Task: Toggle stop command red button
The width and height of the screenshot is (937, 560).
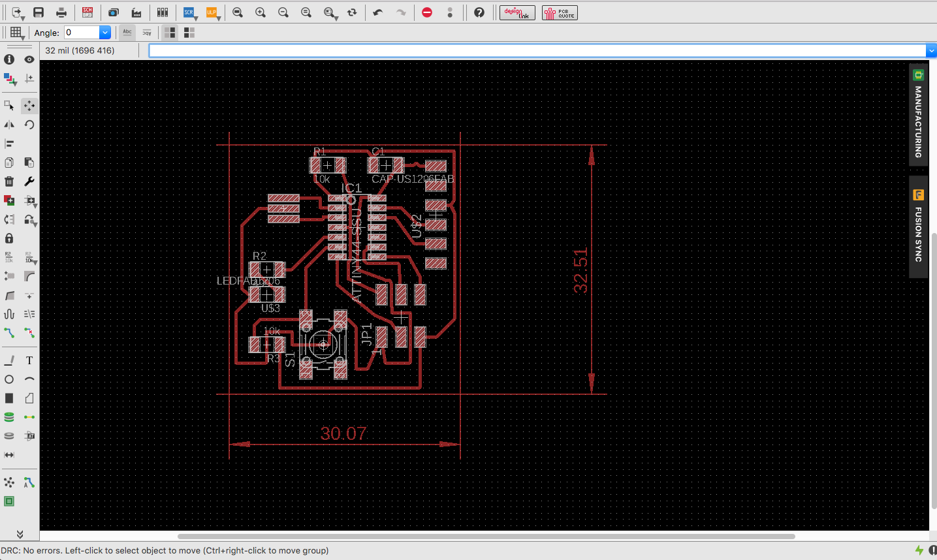Action: 427,12
